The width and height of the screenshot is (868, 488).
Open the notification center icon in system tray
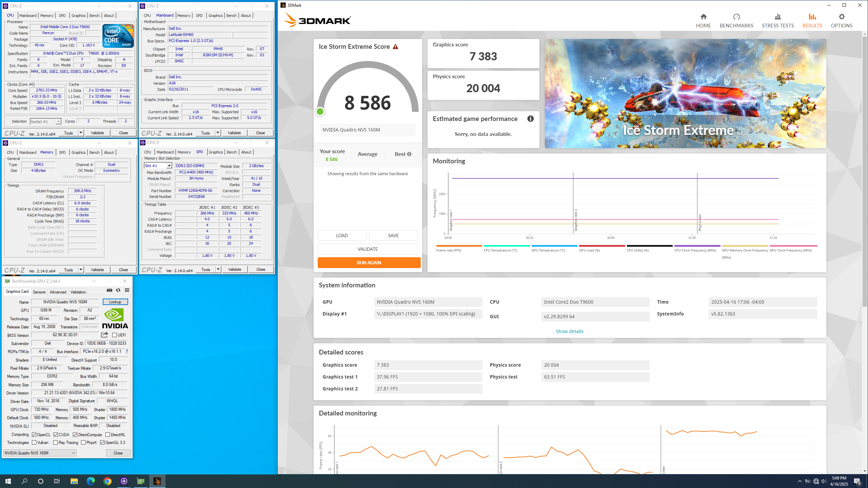pos(857,481)
